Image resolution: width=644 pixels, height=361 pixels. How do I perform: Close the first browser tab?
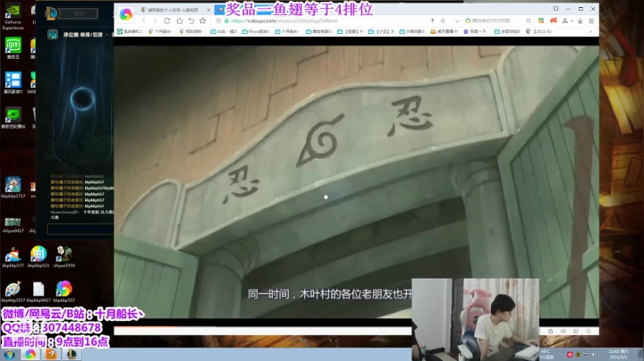tap(208, 10)
